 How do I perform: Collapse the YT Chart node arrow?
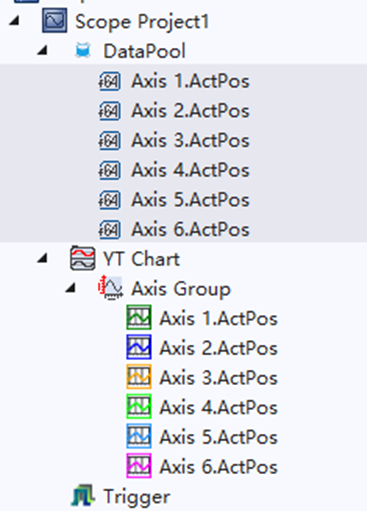click(x=42, y=258)
